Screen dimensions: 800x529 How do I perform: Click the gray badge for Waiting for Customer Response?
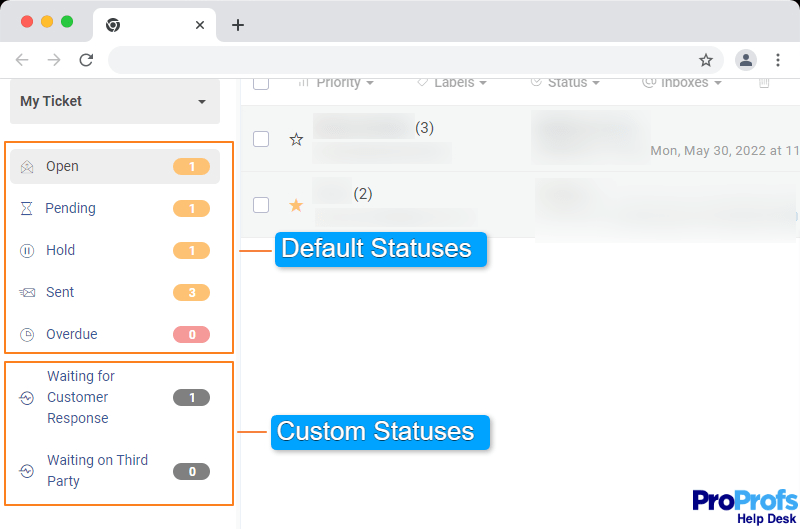click(191, 397)
